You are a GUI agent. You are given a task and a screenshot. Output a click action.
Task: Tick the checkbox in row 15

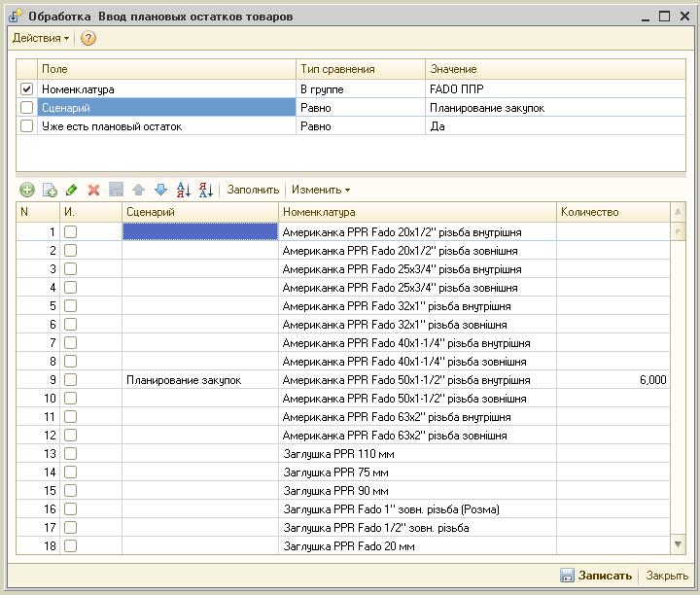(70, 491)
